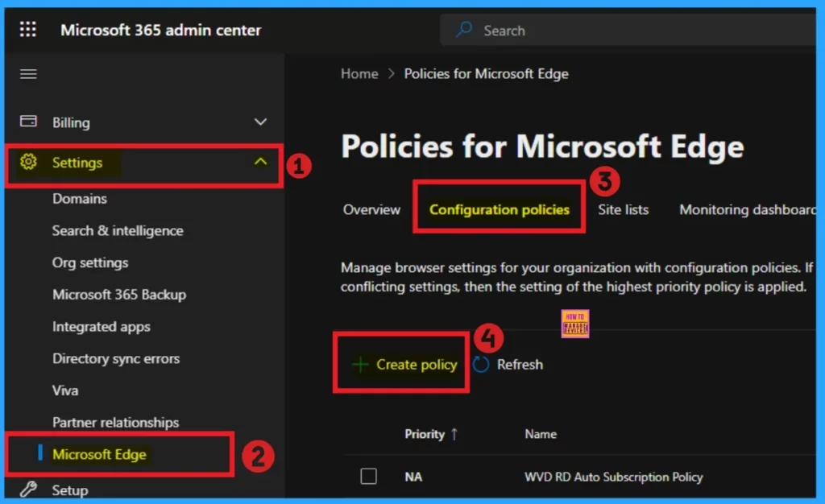Click the Priority column header

[x=425, y=434]
